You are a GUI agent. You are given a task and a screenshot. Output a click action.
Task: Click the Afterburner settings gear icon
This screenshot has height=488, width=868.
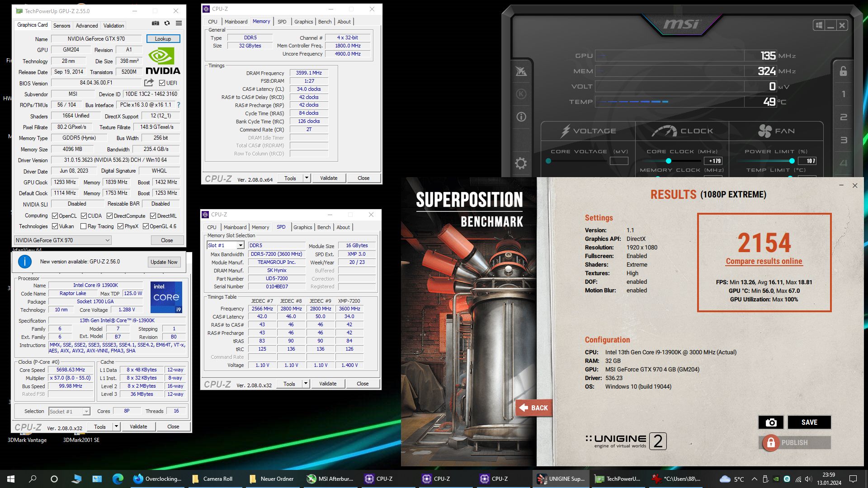(521, 163)
